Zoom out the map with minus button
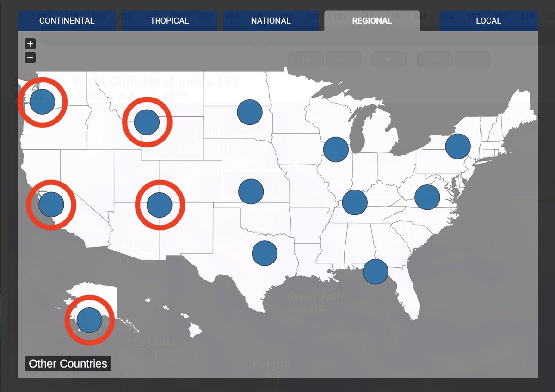555x392 pixels. click(x=30, y=58)
